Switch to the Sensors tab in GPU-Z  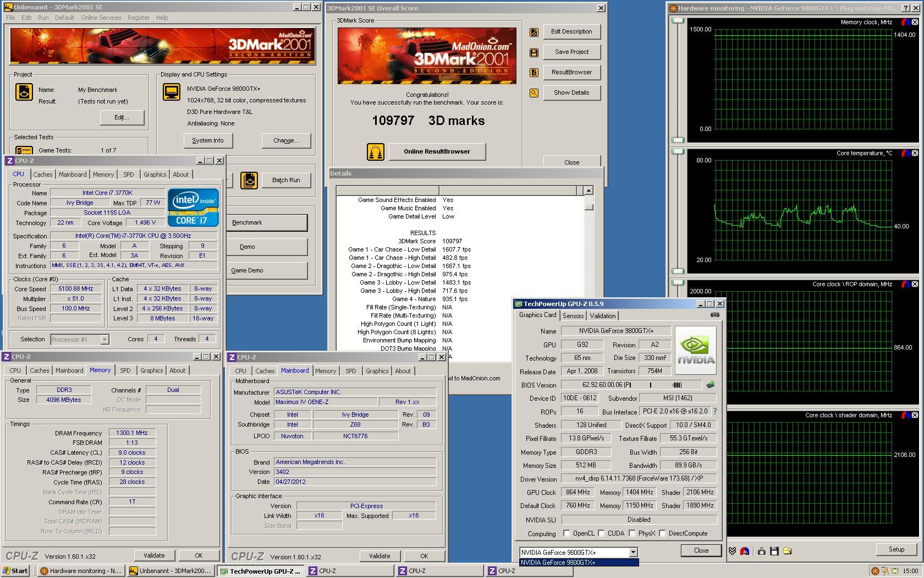coord(573,316)
